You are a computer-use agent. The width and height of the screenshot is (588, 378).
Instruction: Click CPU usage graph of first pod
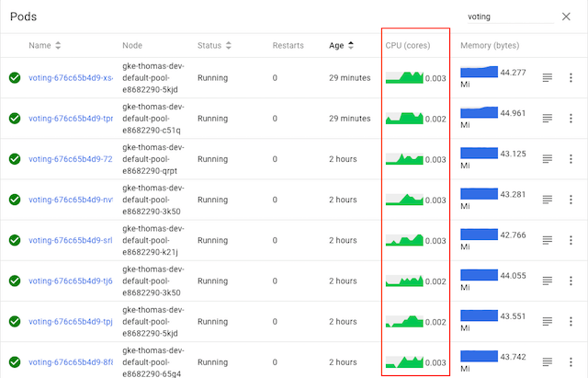[x=403, y=77]
